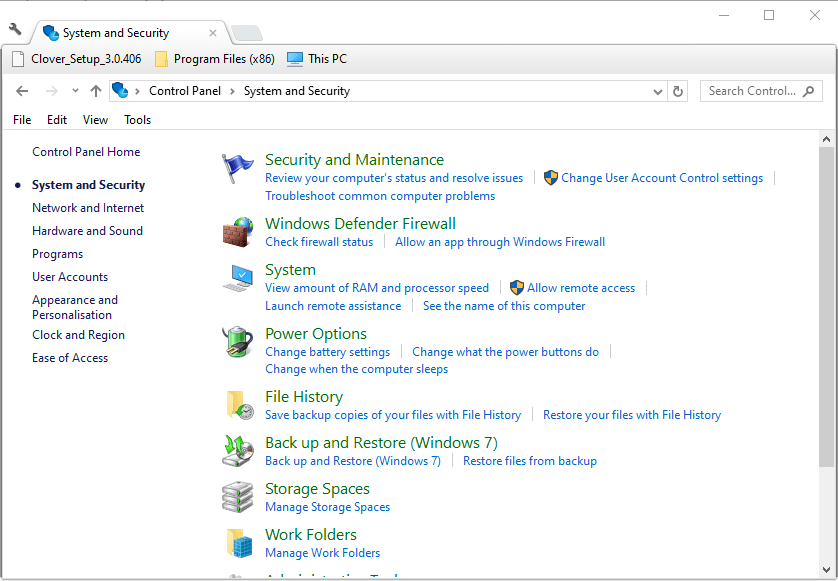Click the Power Options battery icon
The width and height of the screenshot is (838, 581).
[237, 342]
